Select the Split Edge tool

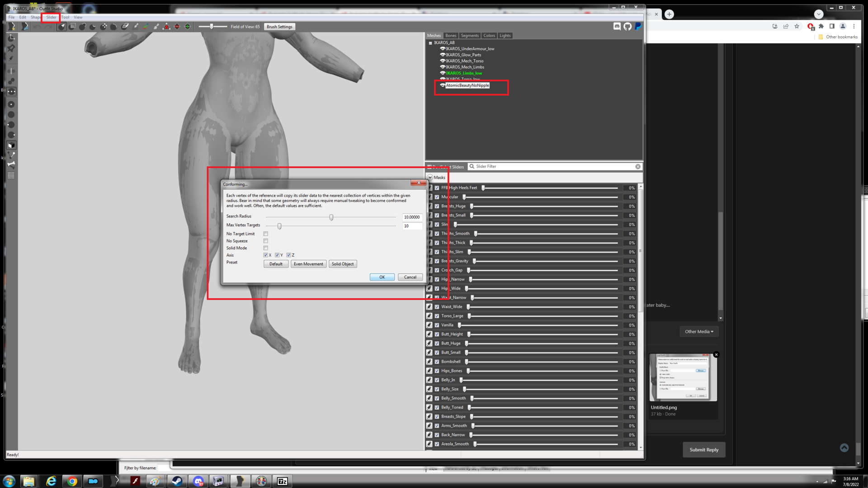pyautogui.click(x=188, y=27)
